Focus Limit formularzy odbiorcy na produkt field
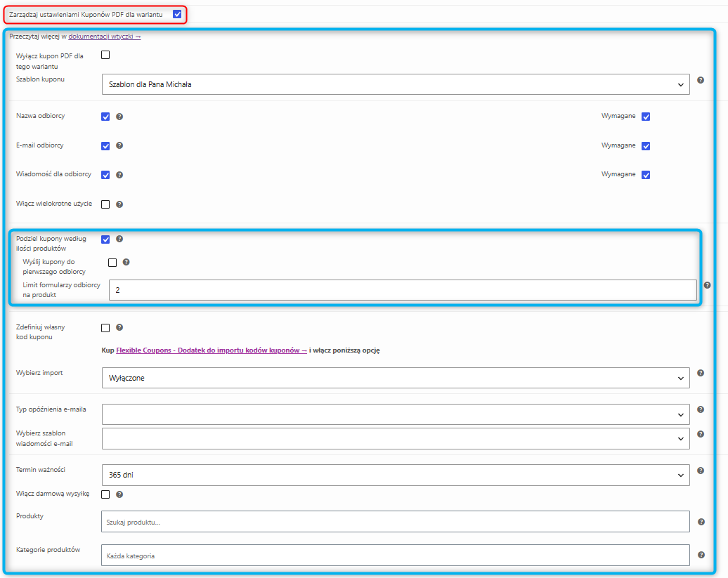The height and width of the screenshot is (578, 728). [403, 290]
